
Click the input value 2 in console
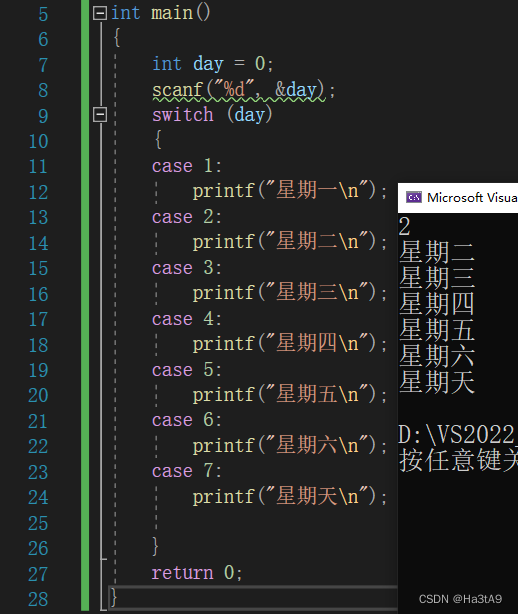[x=404, y=226]
